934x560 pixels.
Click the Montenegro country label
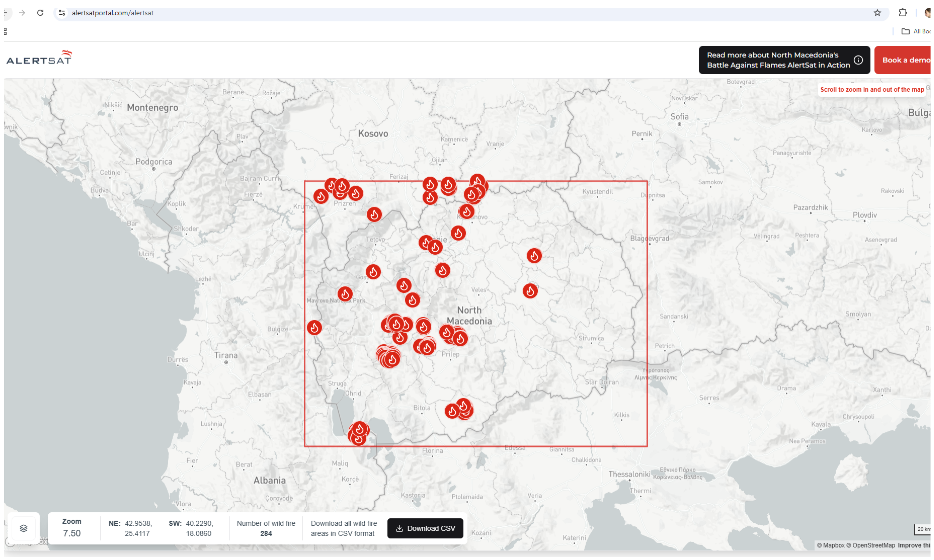tap(153, 108)
